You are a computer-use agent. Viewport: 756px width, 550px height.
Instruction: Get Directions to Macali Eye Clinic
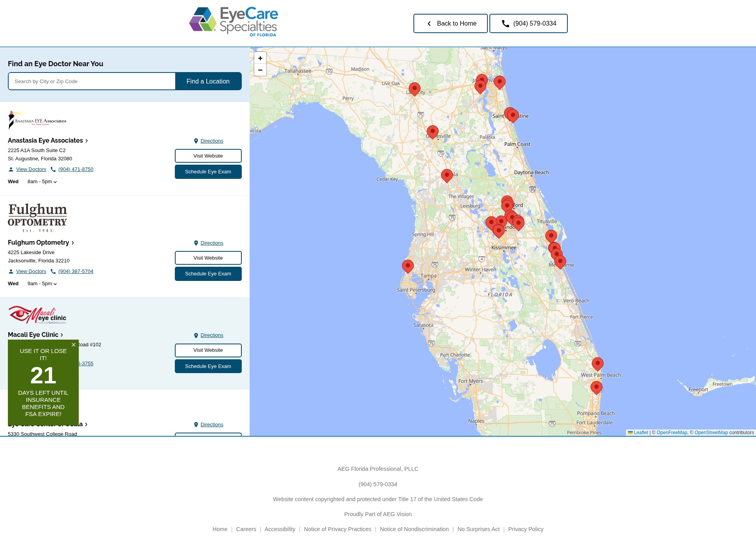click(x=208, y=335)
